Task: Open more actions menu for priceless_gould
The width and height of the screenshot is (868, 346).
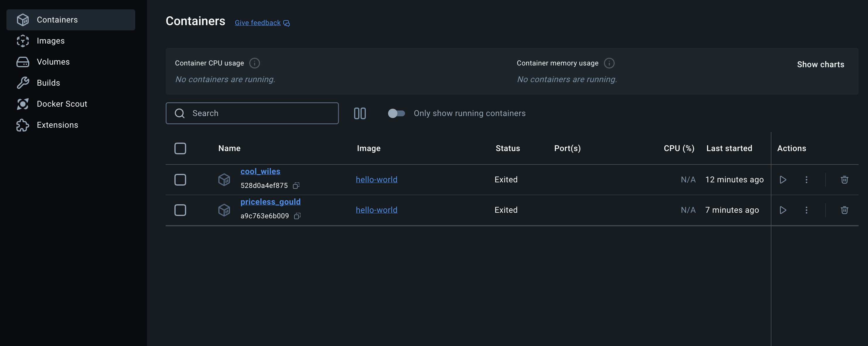Action: pos(806,210)
